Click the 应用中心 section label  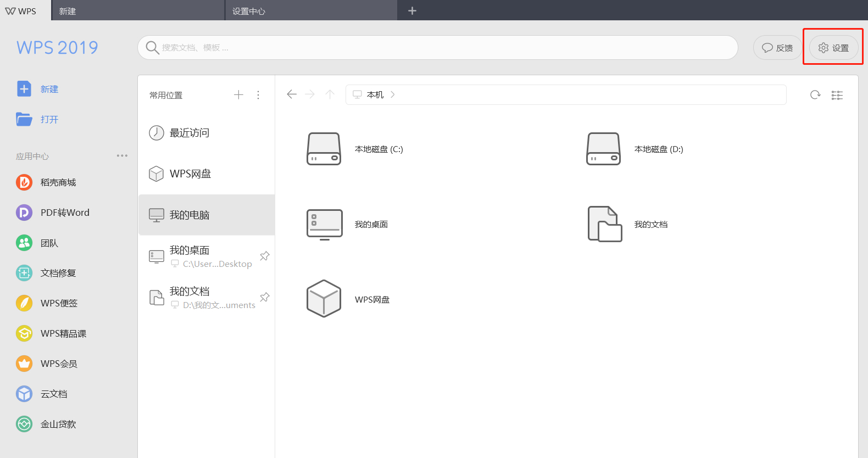(32, 156)
